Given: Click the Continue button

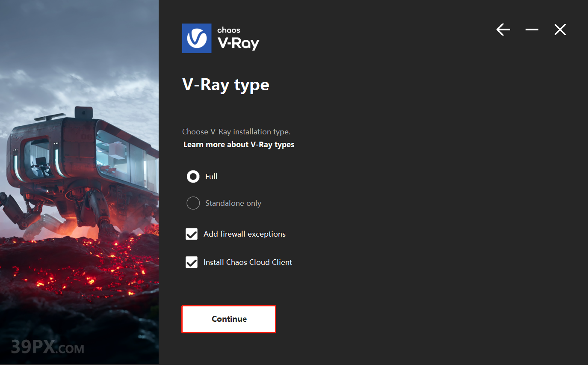Looking at the screenshot, I should point(229,319).
